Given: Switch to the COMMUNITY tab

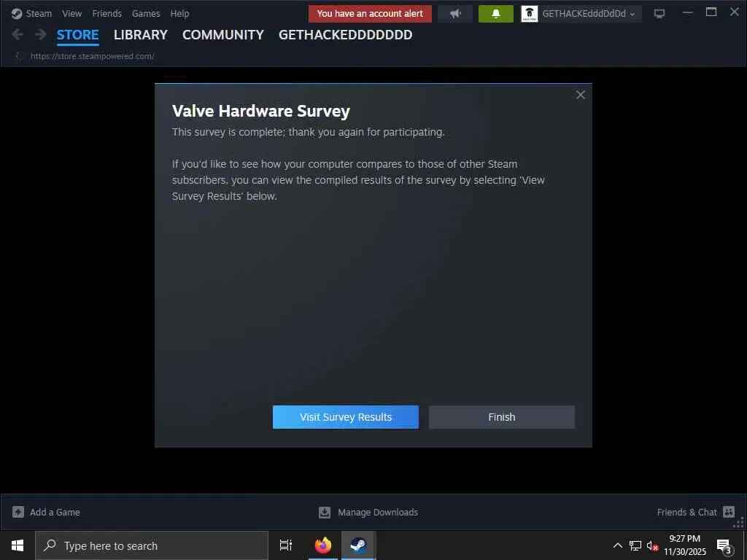Looking at the screenshot, I should (x=223, y=35).
